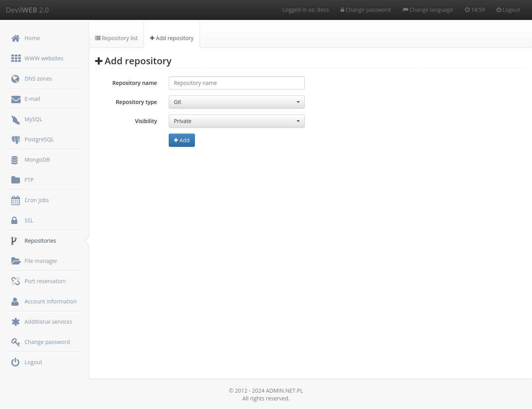This screenshot has height=409, width=532.
Task: Go to the DNS zones panel
Action: (x=38, y=78)
